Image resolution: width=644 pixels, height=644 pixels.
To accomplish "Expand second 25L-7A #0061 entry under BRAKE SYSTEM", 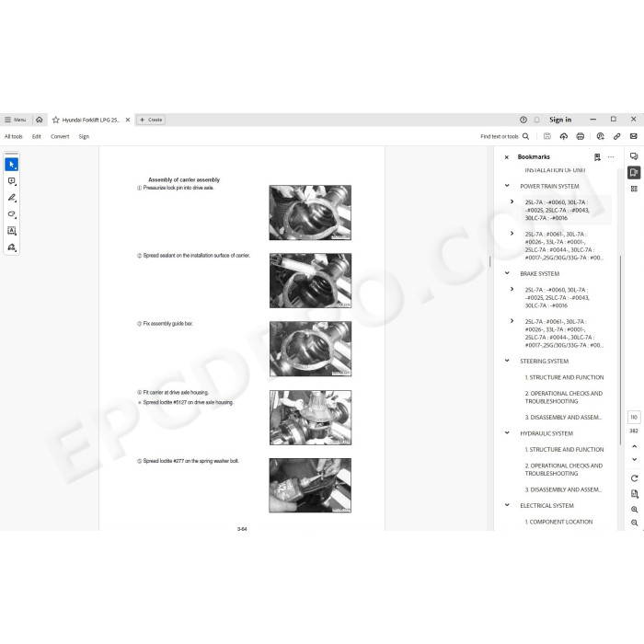I will click(x=512, y=321).
